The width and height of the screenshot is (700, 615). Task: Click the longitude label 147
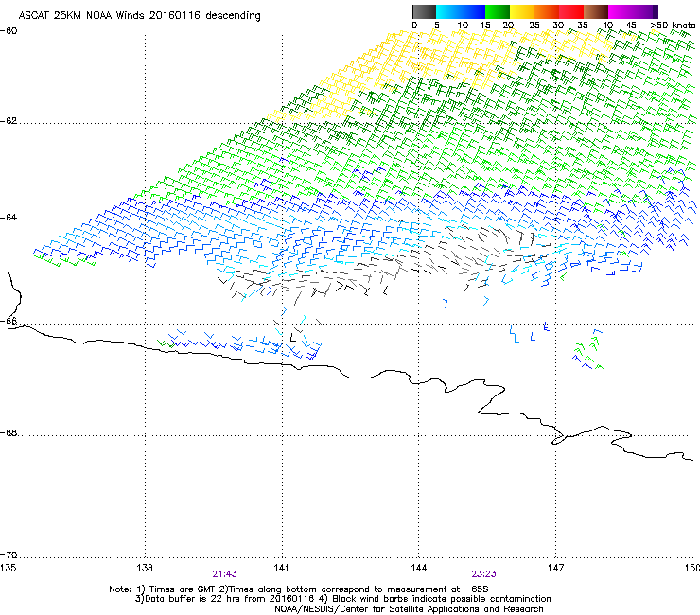coord(556,568)
